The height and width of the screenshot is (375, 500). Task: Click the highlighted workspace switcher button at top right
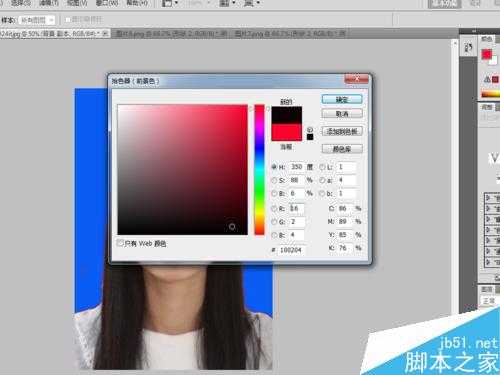click(444, 4)
